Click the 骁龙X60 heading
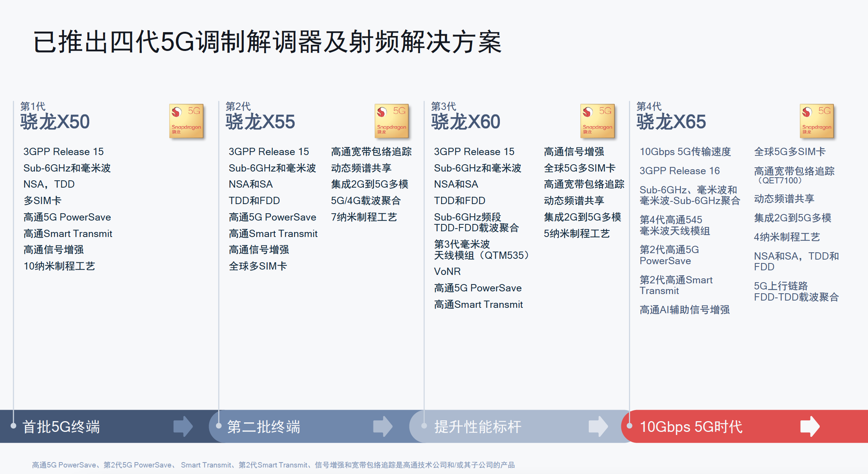 click(465, 122)
